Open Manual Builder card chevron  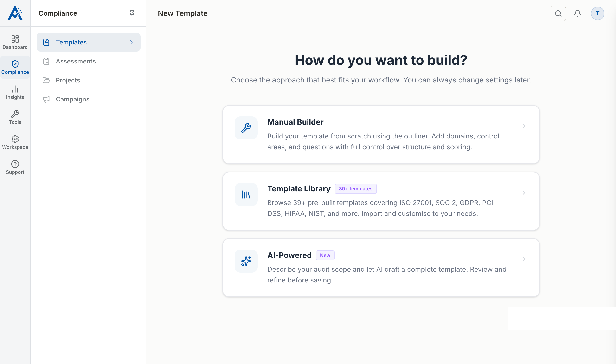[x=524, y=126]
